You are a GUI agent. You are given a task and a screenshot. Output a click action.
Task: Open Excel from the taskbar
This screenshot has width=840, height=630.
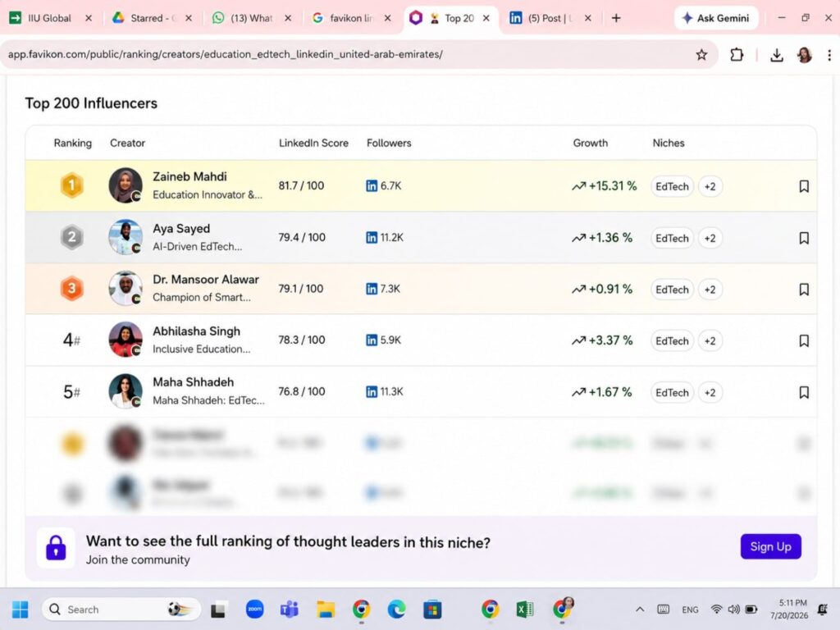525,609
